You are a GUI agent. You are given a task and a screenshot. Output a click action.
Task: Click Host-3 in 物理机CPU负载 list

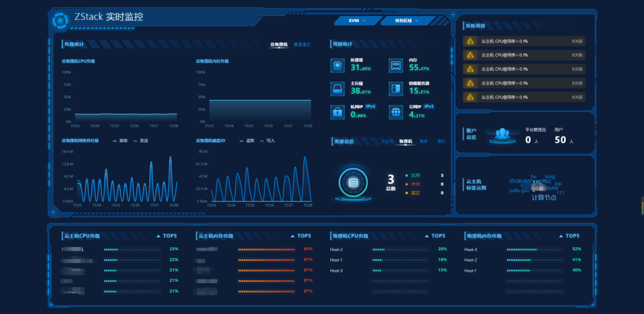pos(336,271)
